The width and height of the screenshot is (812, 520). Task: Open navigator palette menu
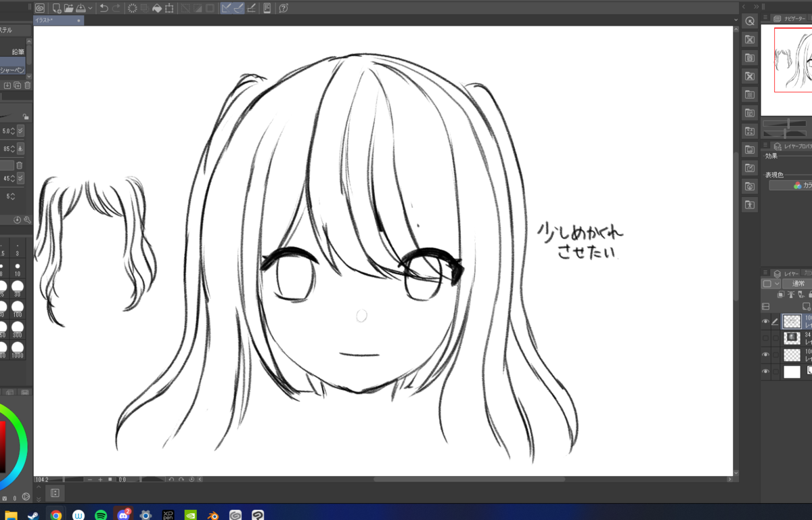click(765, 19)
